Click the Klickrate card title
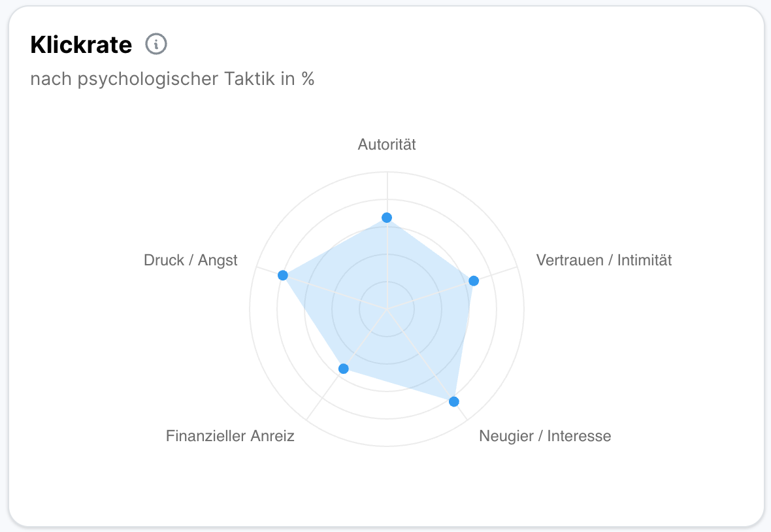 tap(81, 45)
